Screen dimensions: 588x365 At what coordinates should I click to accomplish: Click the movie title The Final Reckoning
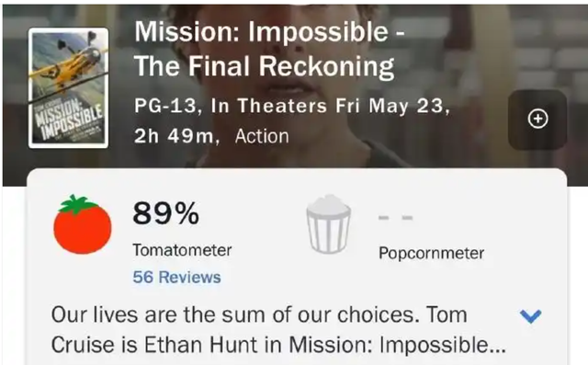(x=265, y=67)
